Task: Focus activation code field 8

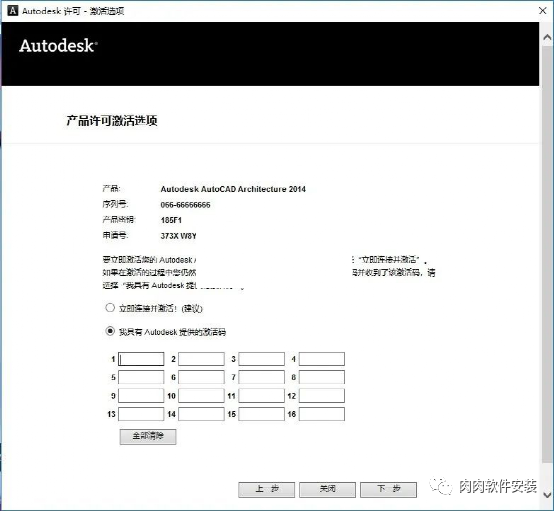Action: [x=322, y=377]
